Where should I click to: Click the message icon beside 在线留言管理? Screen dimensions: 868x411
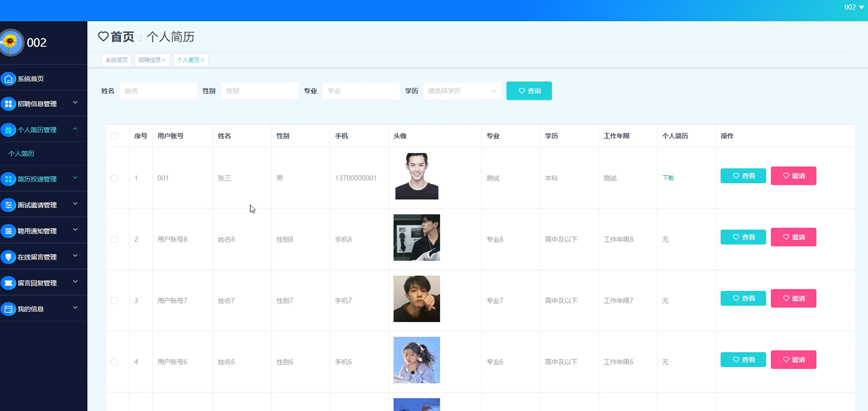pyautogui.click(x=8, y=257)
